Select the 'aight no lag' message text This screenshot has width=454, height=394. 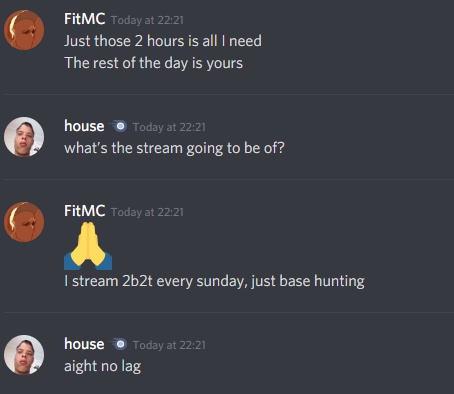(x=102, y=367)
